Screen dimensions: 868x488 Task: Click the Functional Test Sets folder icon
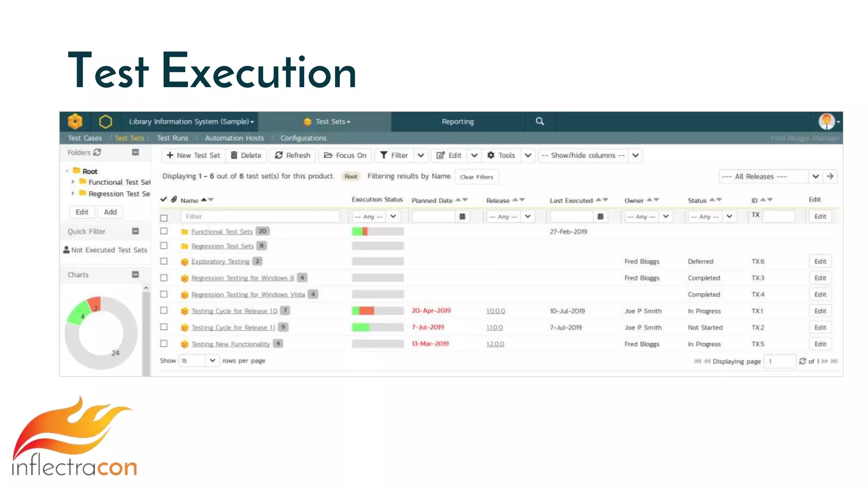(x=184, y=232)
